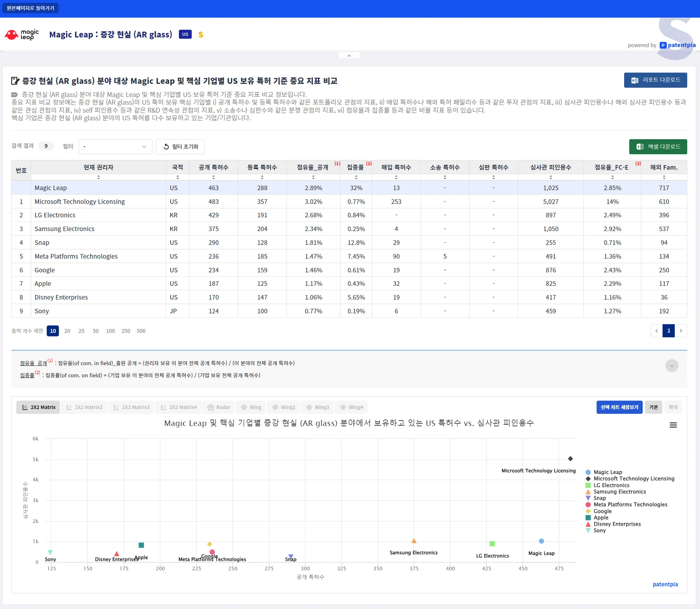Open the 필터 dropdown

click(x=115, y=147)
